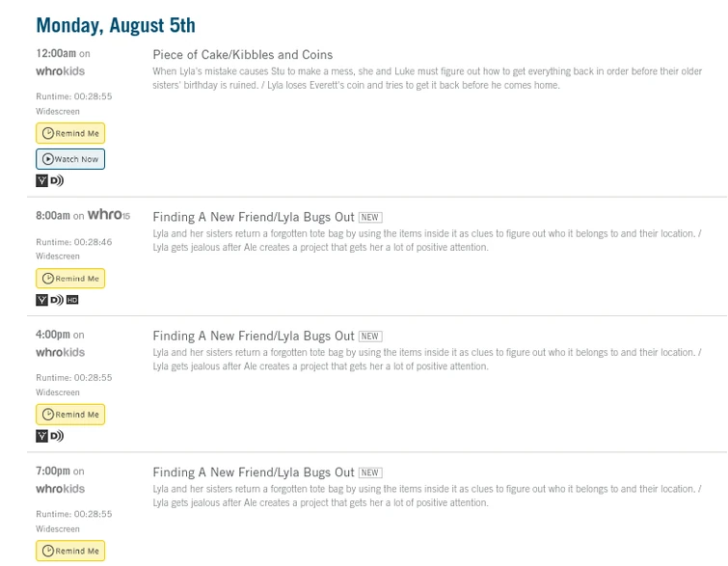Viewport: 728px width, 566px height.
Task: Open the 7:00pm Finding A New Friend title
Action: [x=254, y=472]
